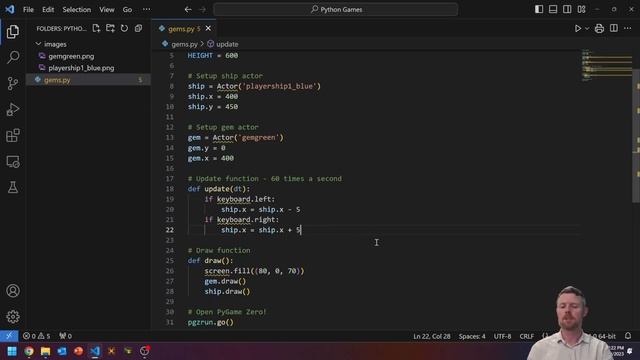Open the Selection menu

pos(77,9)
